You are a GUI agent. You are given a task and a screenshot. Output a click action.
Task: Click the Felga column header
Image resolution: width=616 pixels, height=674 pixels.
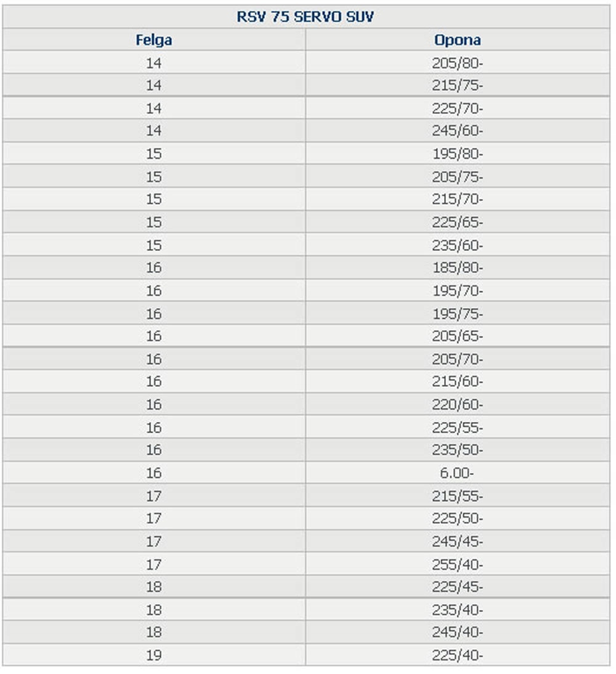[x=153, y=41]
